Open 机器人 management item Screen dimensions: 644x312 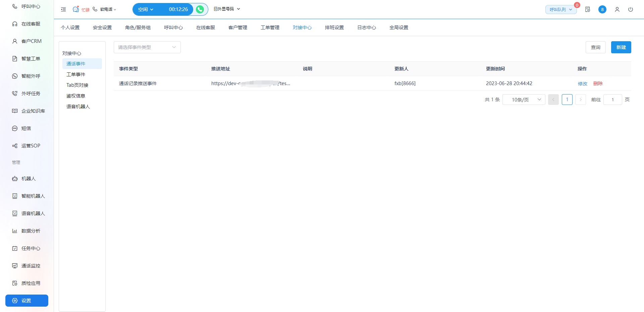(x=27, y=179)
